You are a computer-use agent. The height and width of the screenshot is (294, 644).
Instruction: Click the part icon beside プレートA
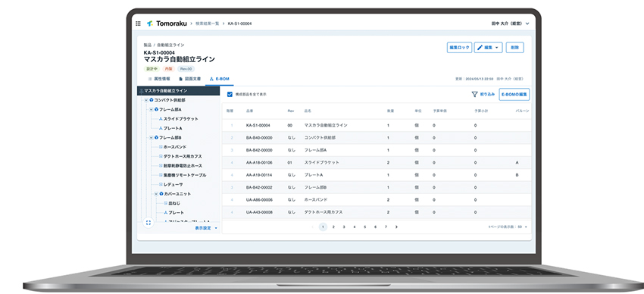pyautogui.click(x=161, y=128)
